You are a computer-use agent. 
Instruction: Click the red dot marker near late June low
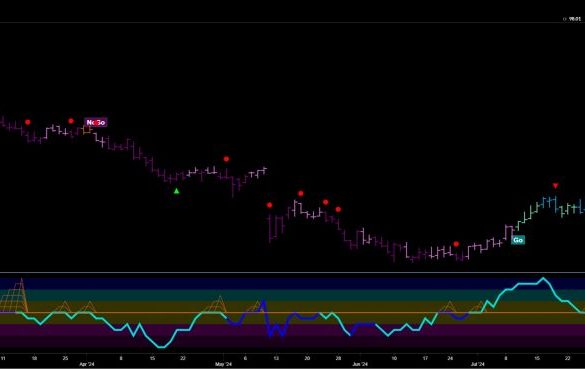click(x=456, y=244)
